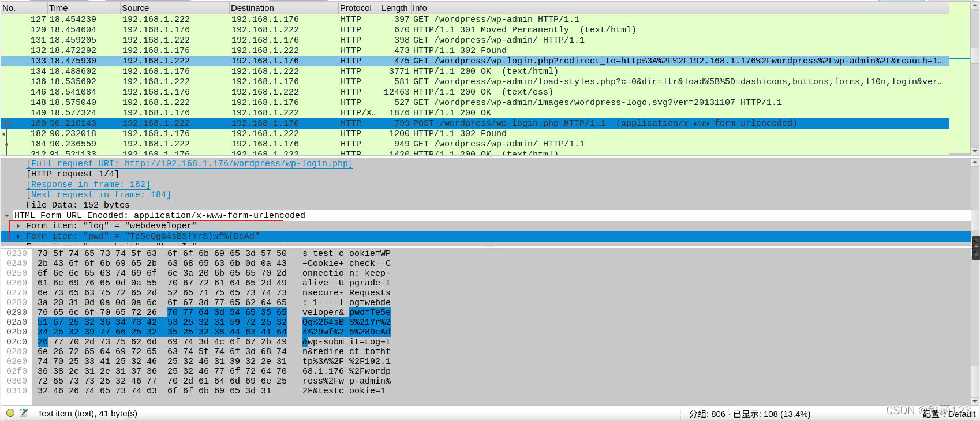The width and height of the screenshot is (980, 421).
Task: Select packet 136 load-styles.php request
Action: point(474,82)
